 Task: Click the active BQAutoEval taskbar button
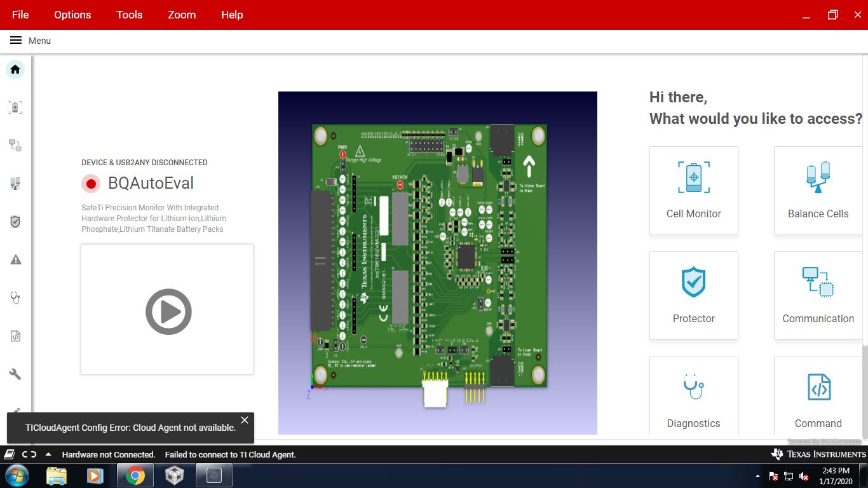214,475
